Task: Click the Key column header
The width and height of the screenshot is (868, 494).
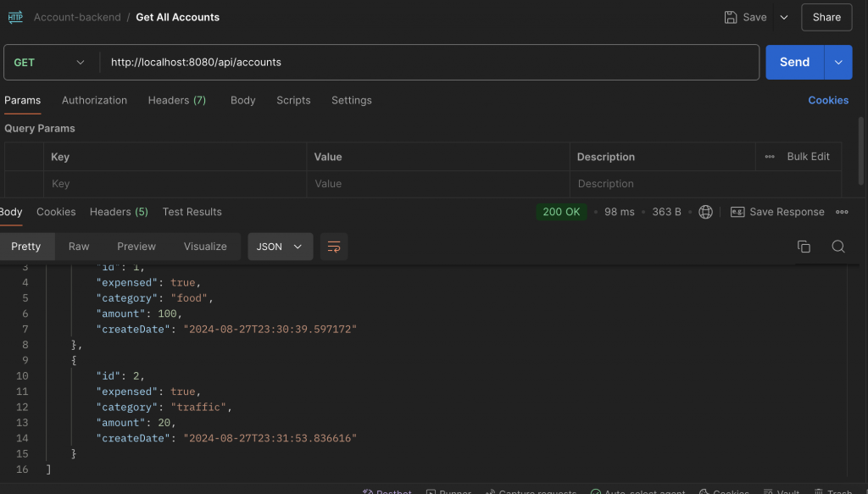Action: (x=60, y=157)
